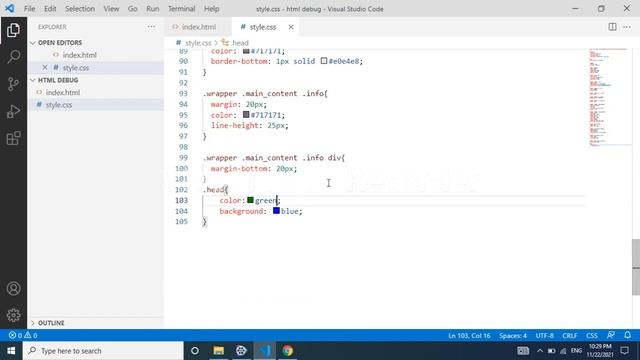Open Windows Start menu
The height and width of the screenshot is (360, 640).
(x=11, y=351)
